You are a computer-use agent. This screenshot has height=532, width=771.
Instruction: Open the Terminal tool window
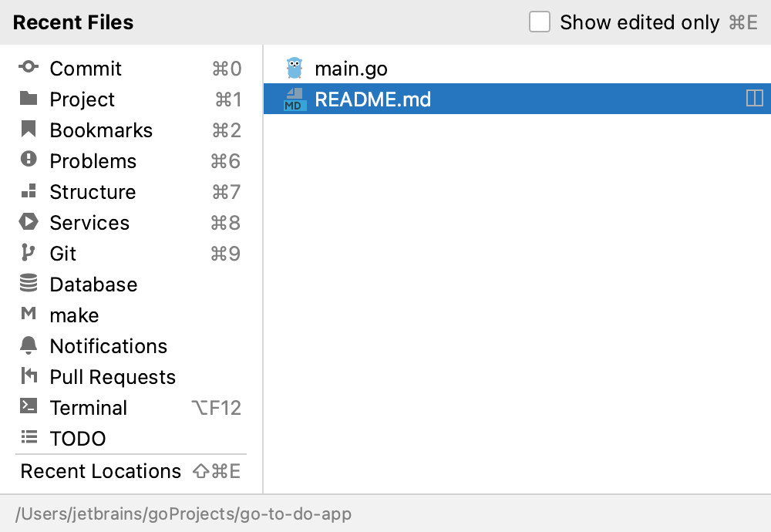(x=88, y=408)
